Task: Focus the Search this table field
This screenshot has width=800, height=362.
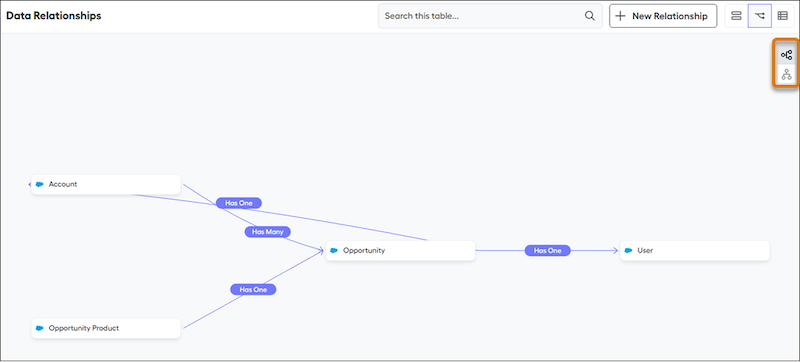Action: 490,16
